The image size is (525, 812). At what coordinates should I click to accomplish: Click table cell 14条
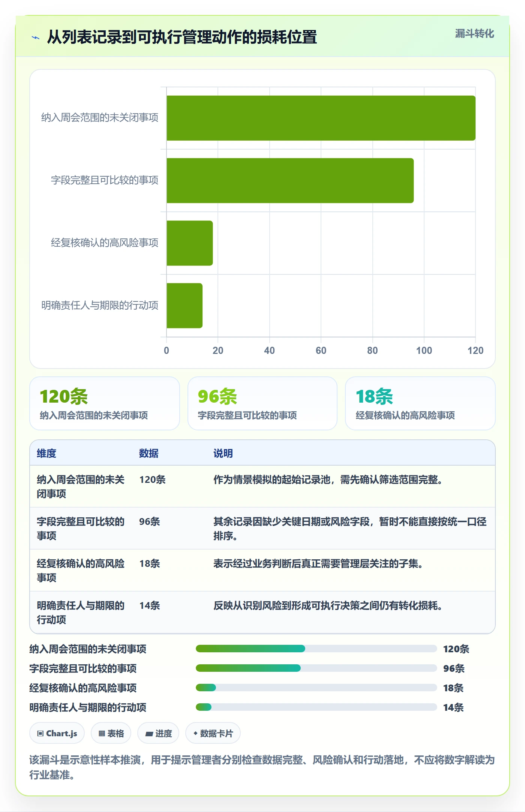(150, 605)
